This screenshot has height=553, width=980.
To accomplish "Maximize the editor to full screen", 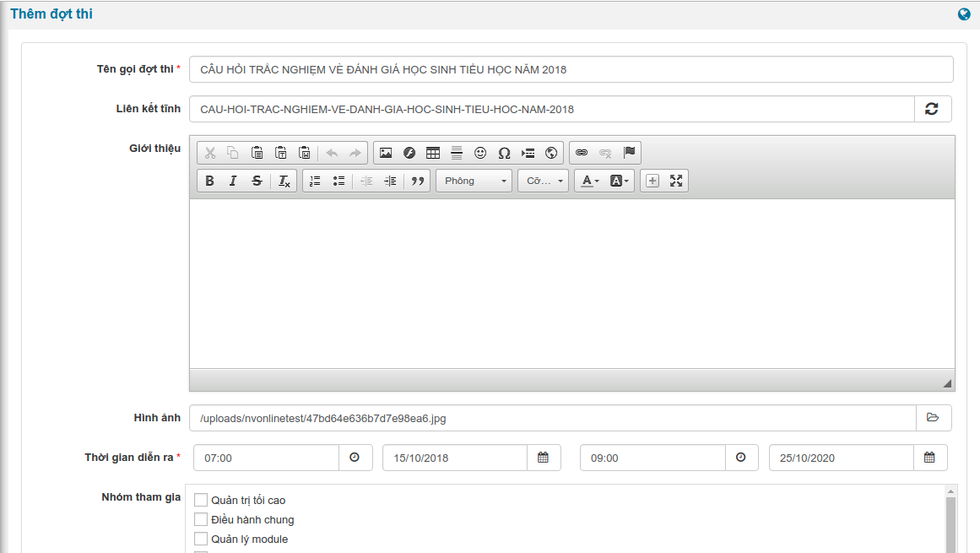I will [675, 181].
